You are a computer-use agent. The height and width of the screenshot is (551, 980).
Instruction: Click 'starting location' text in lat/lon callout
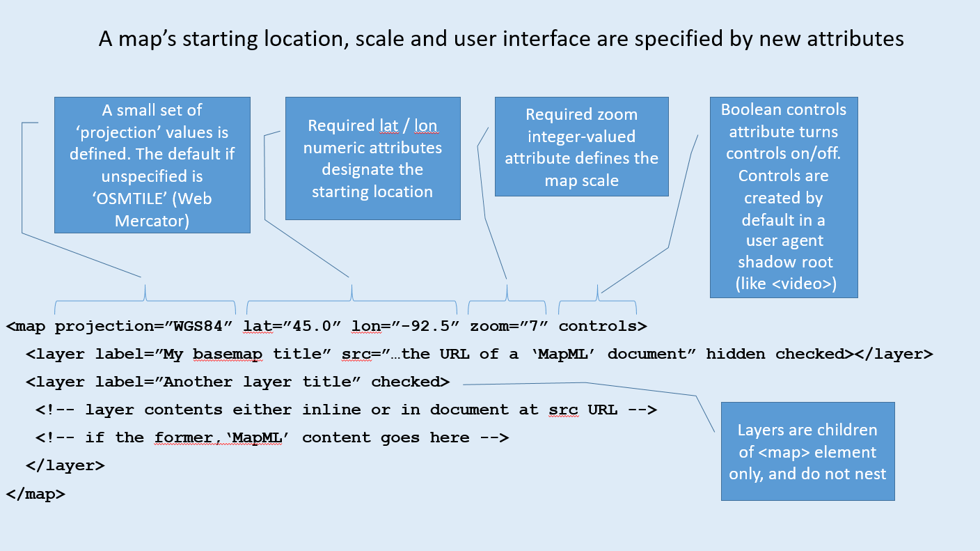372,192
